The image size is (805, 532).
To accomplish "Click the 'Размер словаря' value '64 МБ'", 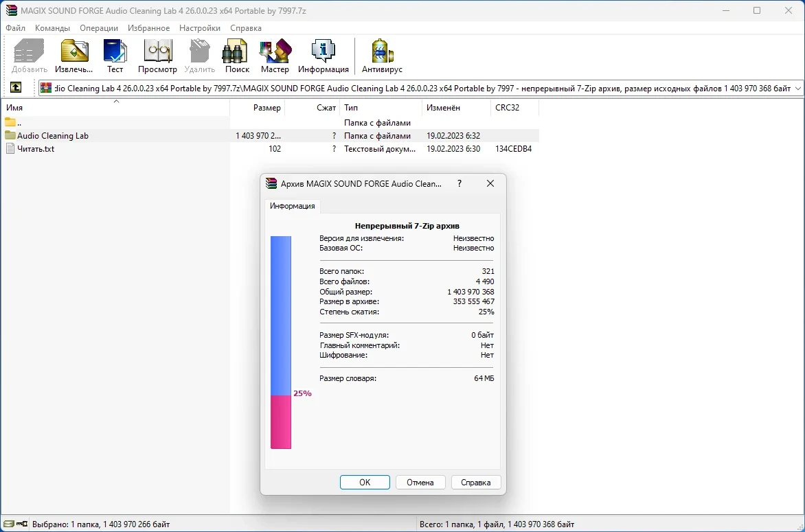I will coord(484,378).
